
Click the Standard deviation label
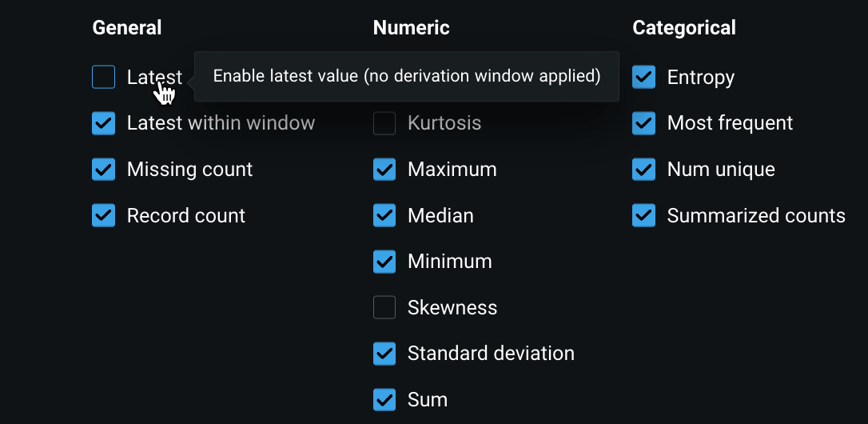(x=491, y=354)
